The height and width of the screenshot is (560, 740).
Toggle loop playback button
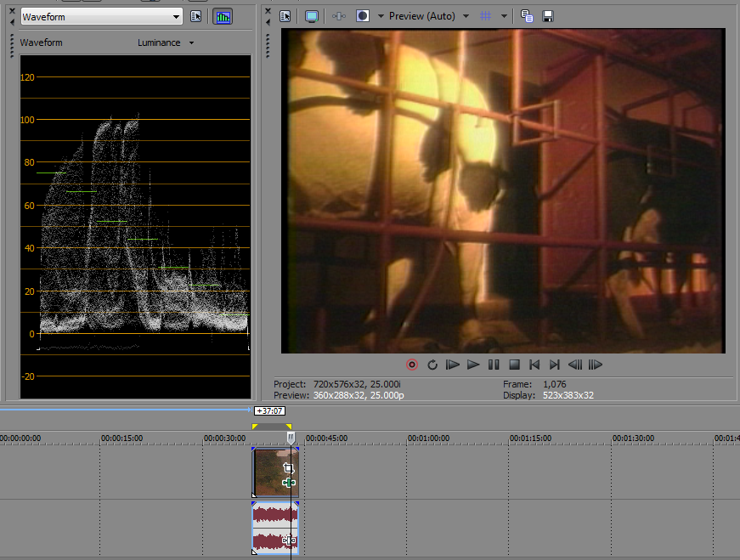432,365
